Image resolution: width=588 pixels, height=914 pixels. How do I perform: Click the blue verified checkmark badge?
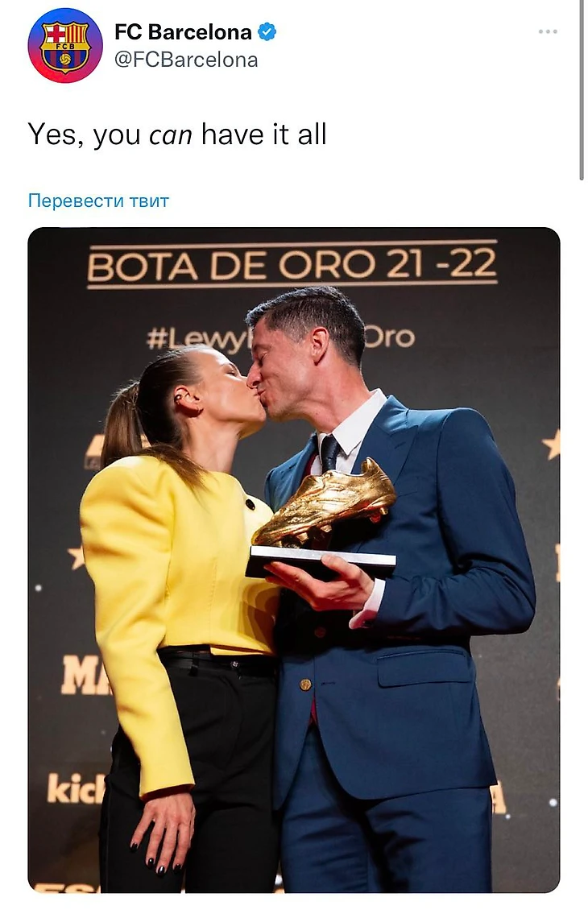tap(267, 32)
